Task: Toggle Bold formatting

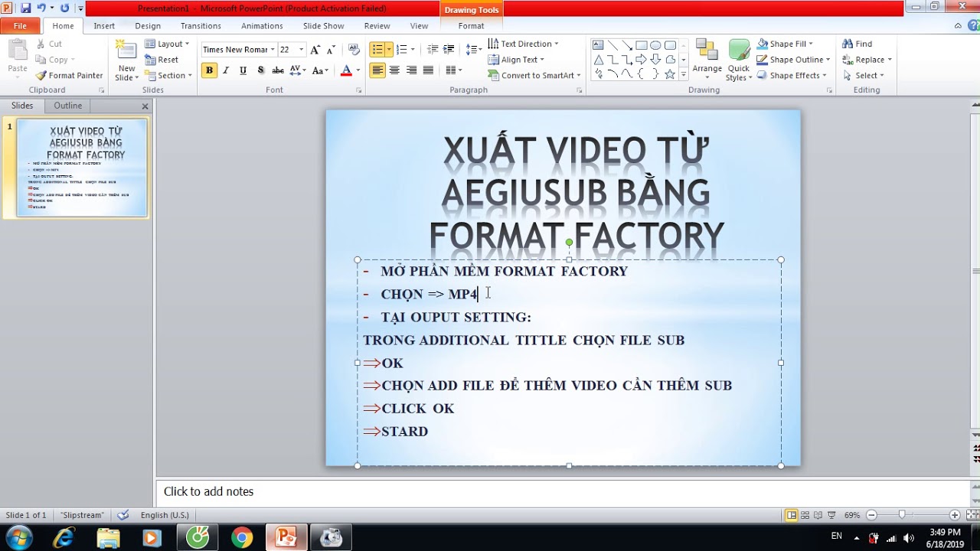Action: [x=209, y=70]
